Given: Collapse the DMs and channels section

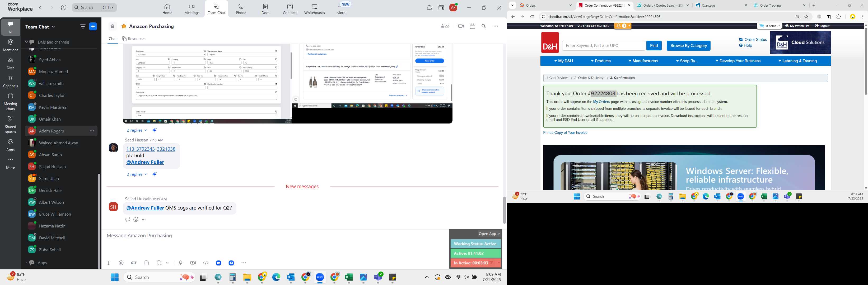Looking at the screenshot, I should click(26, 42).
